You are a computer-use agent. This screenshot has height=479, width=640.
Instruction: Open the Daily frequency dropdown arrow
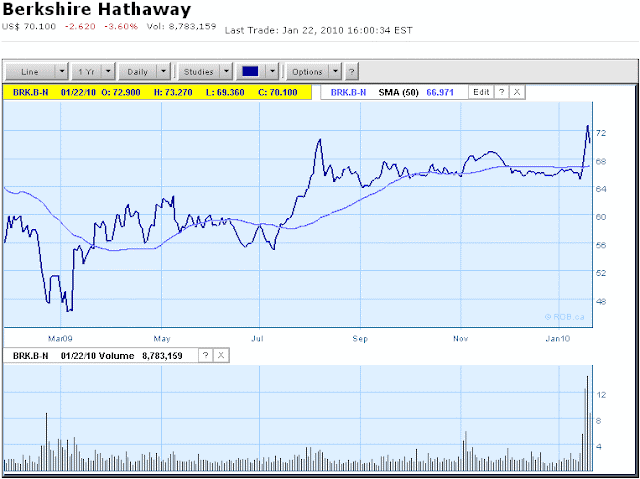(x=163, y=72)
